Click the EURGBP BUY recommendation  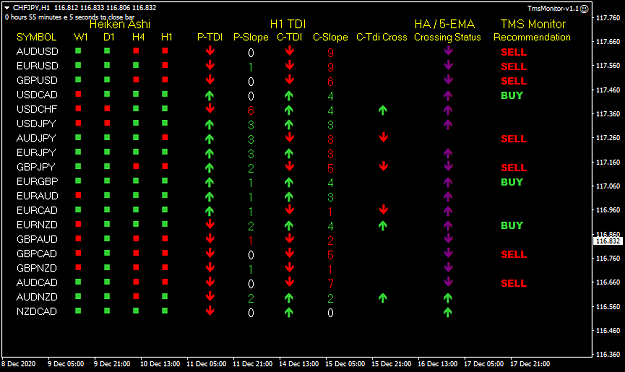pos(512,182)
